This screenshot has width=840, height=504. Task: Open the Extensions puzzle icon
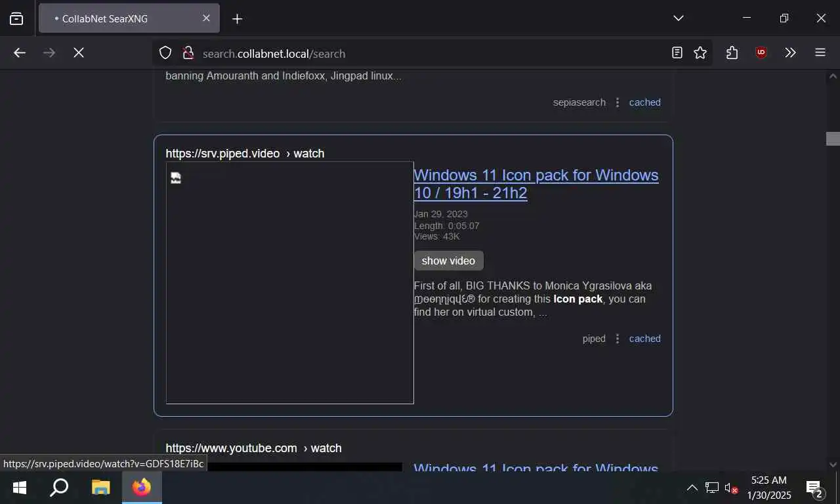pyautogui.click(x=732, y=53)
